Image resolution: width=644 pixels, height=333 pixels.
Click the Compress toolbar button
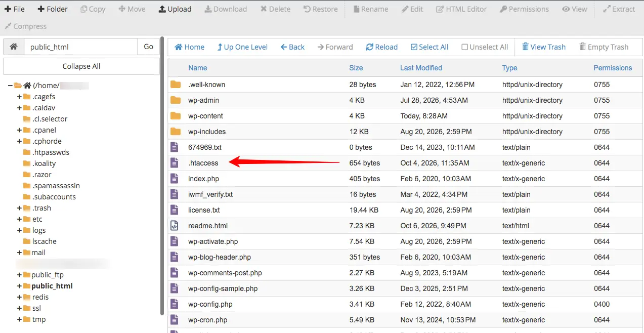click(x=25, y=26)
